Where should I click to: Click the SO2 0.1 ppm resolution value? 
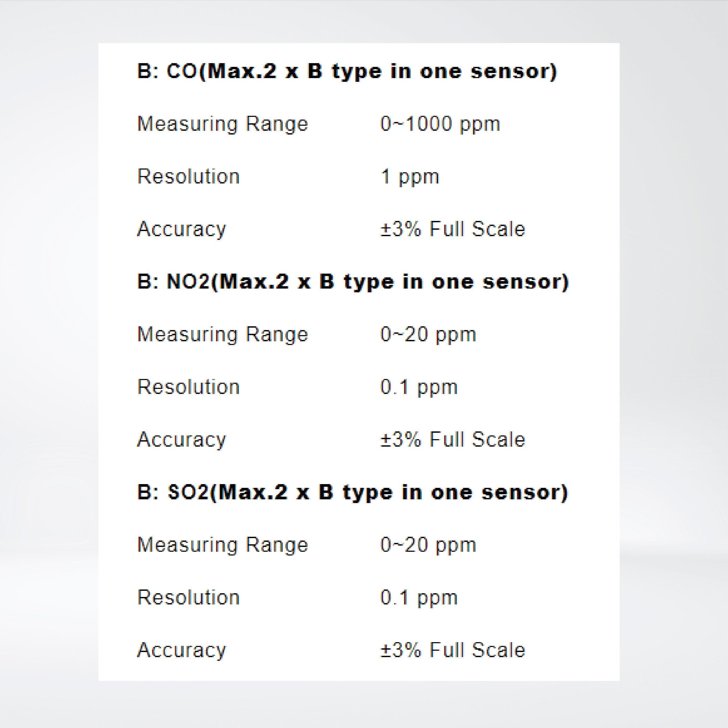click(x=419, y=598)
